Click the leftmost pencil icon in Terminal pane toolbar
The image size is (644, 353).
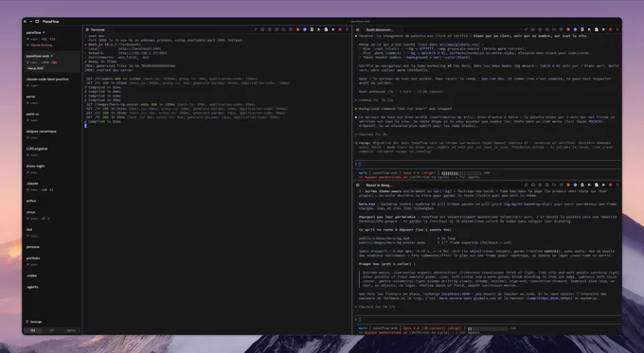(x=256, y=29)
